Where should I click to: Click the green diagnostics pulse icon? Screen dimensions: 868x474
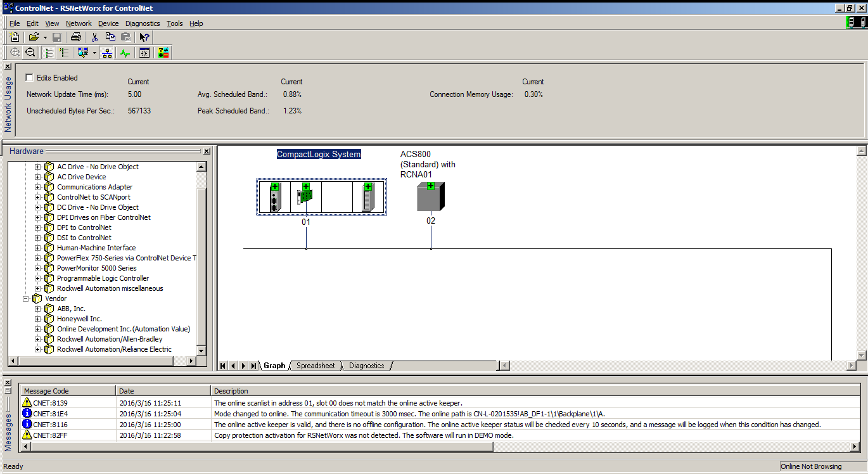[125, 53]
